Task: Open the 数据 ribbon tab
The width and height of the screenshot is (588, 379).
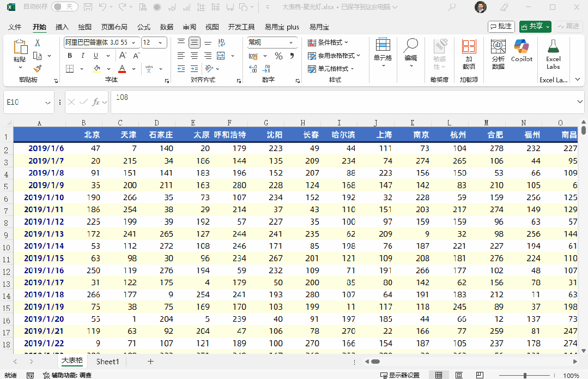Action: 167,27
